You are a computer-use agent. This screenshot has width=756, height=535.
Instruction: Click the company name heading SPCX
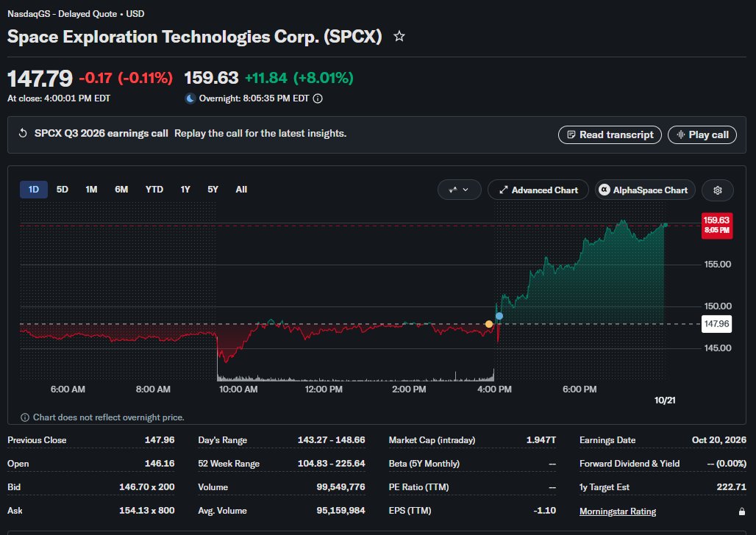[x=195, y=37]
